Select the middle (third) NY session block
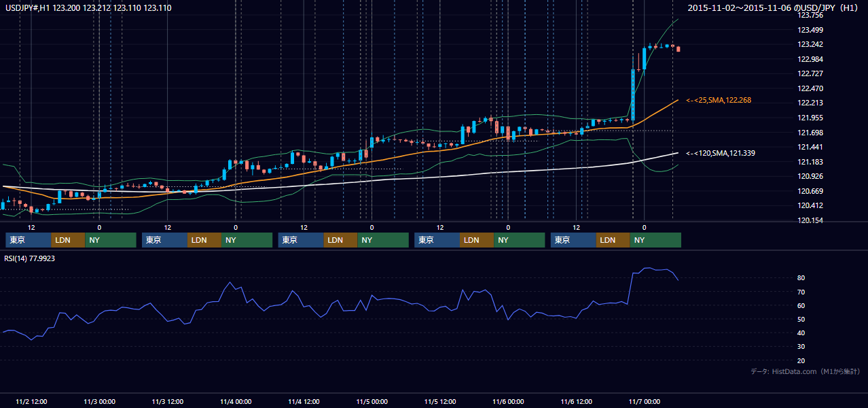This screenshot has width=868, height=408. click(x=383, y=240)
